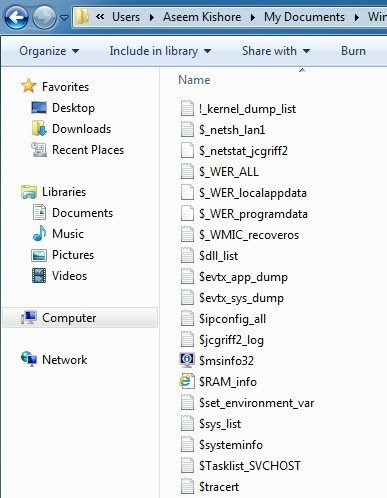
Task: Open the recent pages dropdown arrow
Action: click(x=64, y=17)
